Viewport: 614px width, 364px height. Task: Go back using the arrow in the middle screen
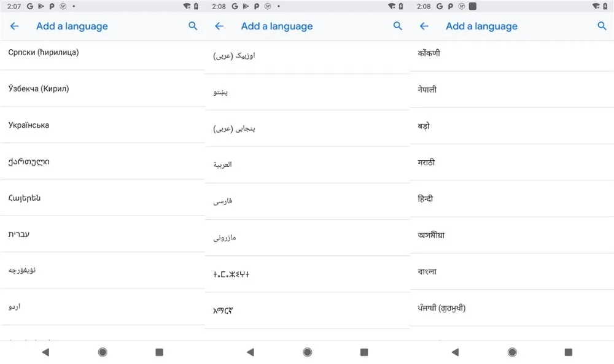[219, 26]
